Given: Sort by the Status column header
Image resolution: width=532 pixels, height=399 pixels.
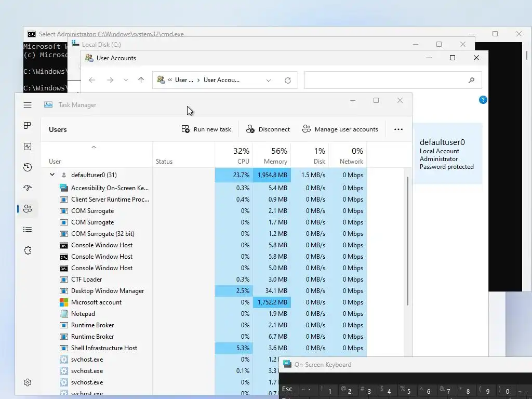Looking at the screenshot, I should (x=183, y=155).
